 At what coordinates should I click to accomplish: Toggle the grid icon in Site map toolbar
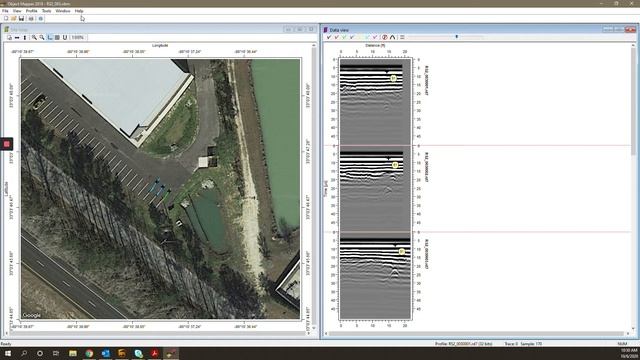pyautogui.click(x=57, y=38)
